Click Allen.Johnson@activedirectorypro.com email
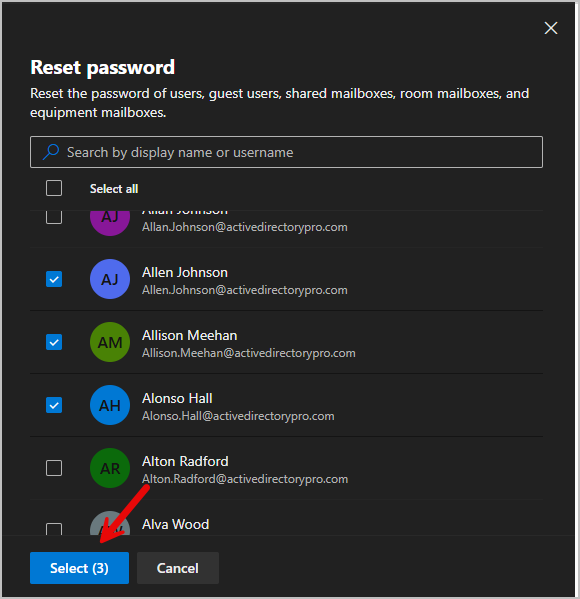580x599 pixels. pyautogui.click(x=245, y=290)
